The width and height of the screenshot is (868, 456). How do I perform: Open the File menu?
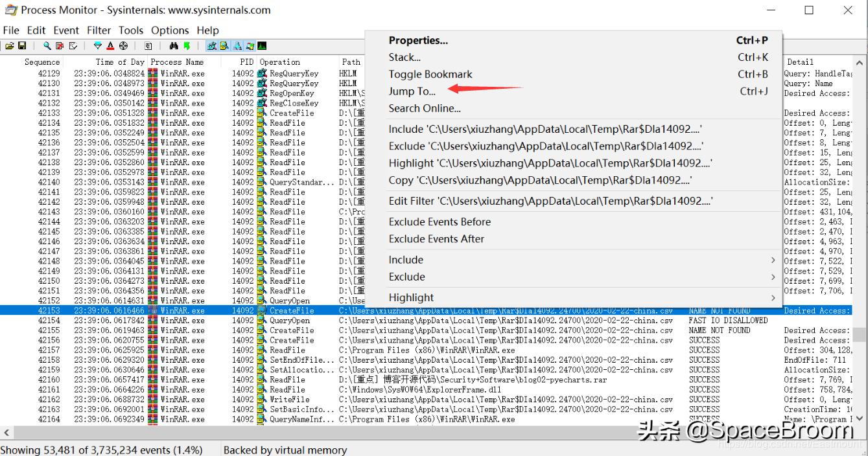coord(11,30)
